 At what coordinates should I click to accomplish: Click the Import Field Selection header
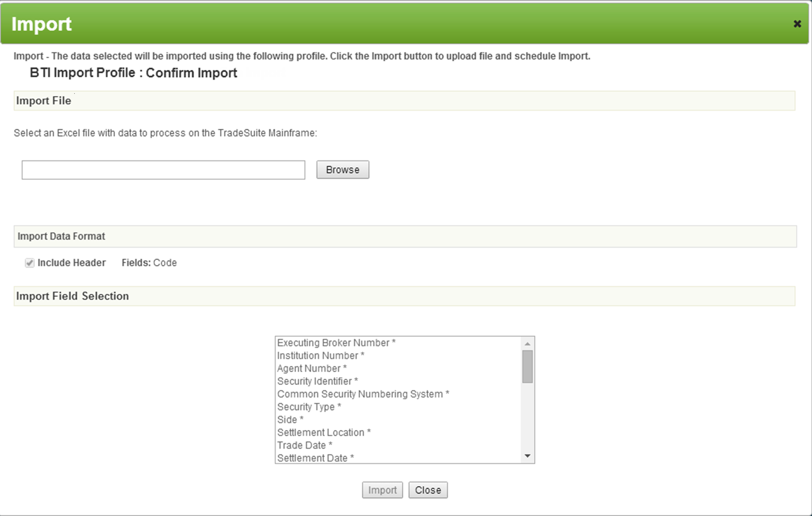(73, 296)
